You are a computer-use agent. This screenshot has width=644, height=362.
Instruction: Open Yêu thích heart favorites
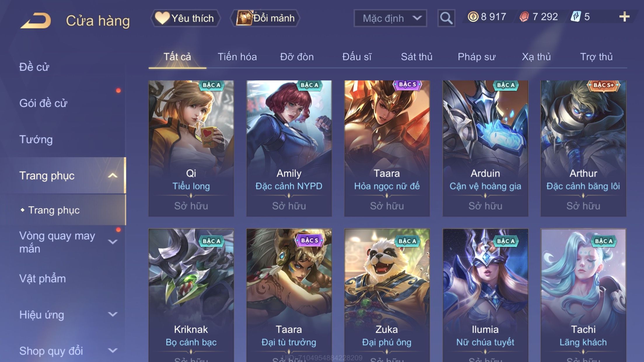tap(185, 18)
